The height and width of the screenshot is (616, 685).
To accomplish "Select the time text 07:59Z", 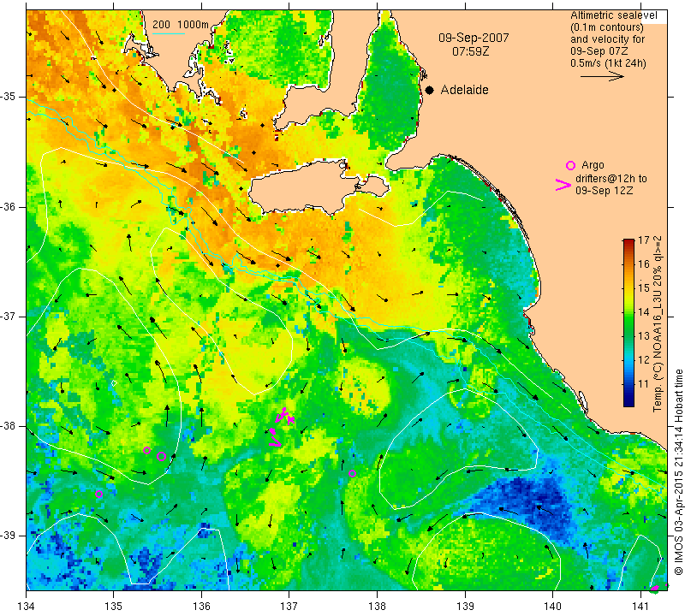I will 470,51.
